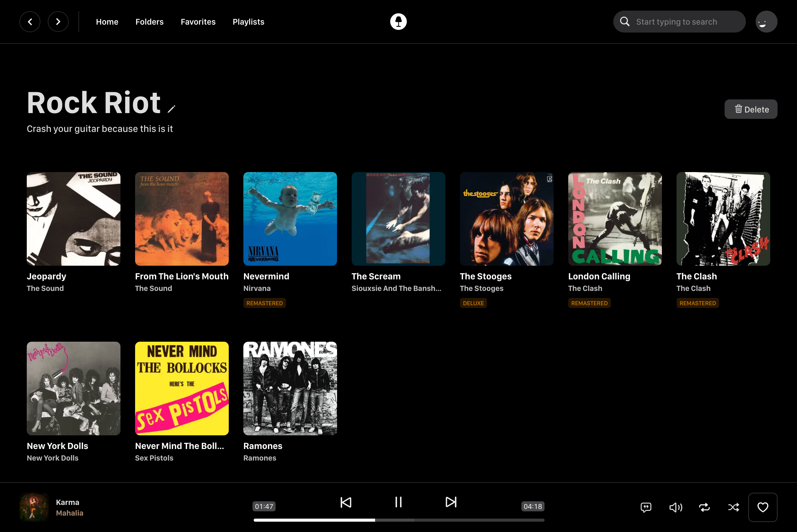Image resolution: width=797 pixels, height=532 pixels.
Task: Click the Nirvana artist name
Action: point(257,288)
